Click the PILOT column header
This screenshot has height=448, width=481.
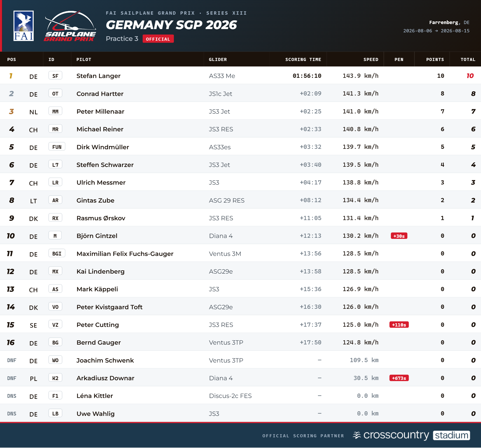(x=84, y=59)
